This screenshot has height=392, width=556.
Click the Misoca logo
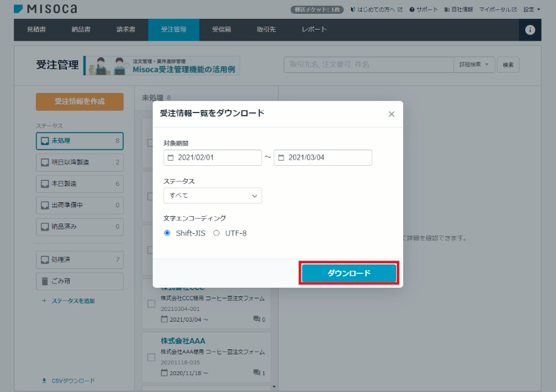point(45,9)
